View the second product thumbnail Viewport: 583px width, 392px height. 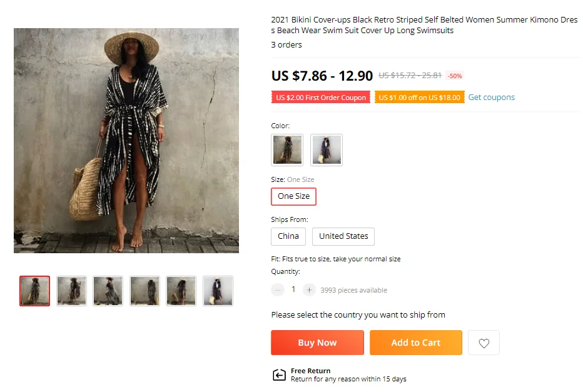pyautogui.click(x=71, y=291)
